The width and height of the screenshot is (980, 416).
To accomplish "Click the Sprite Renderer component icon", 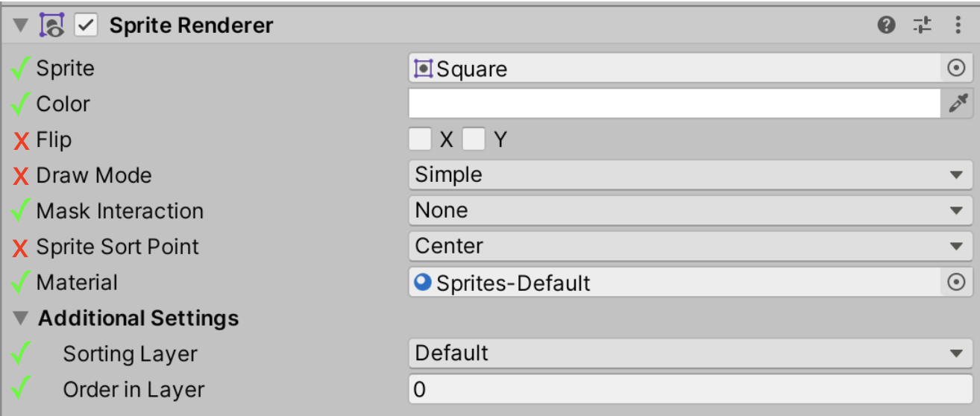I will coord(52,25).
